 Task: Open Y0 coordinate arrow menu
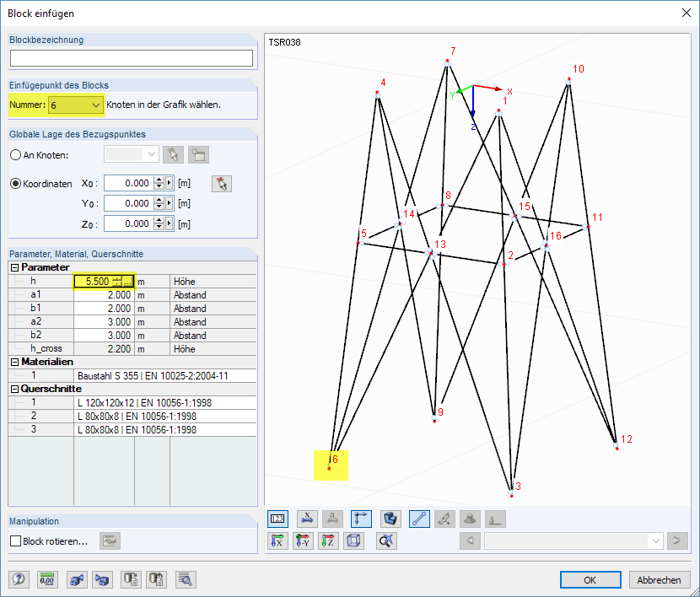point(170,203)
